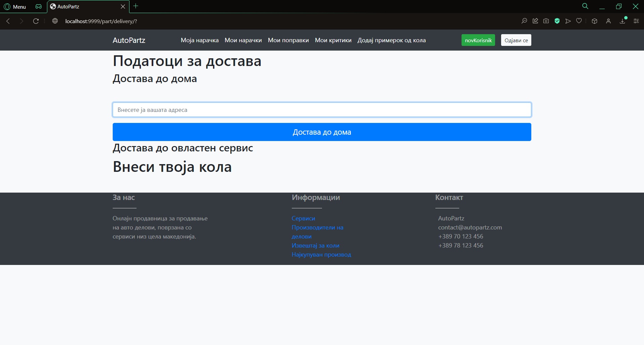
Task: Click the browser reload page icon
Action: click(x=36, y=21)
